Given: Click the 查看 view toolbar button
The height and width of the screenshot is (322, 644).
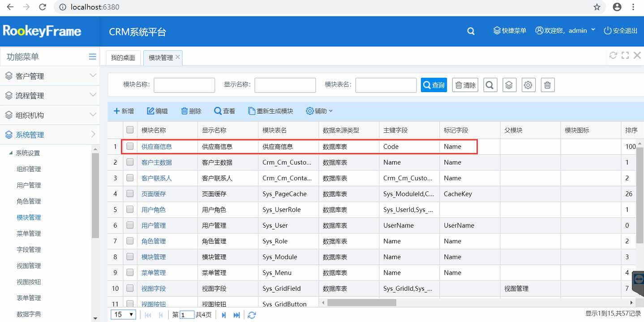Looking at the screenshot, I should [x=224, y=111].
